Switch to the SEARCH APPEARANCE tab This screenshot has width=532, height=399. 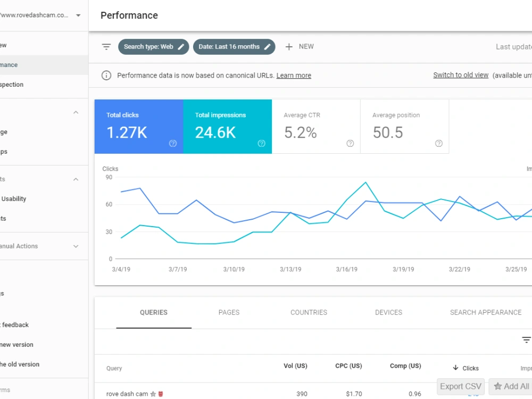486,312
